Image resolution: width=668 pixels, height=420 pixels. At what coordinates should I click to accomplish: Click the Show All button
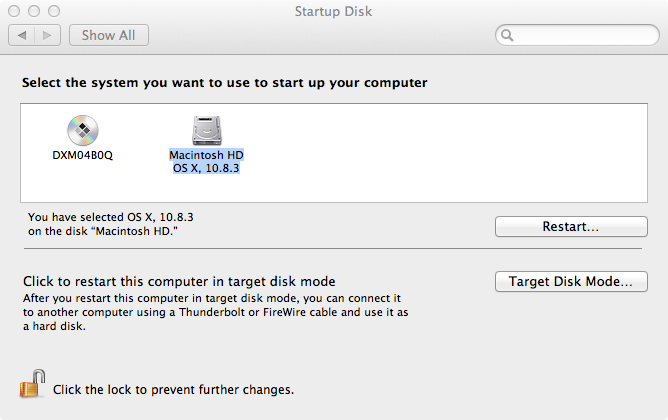click(x=109, y=35)
